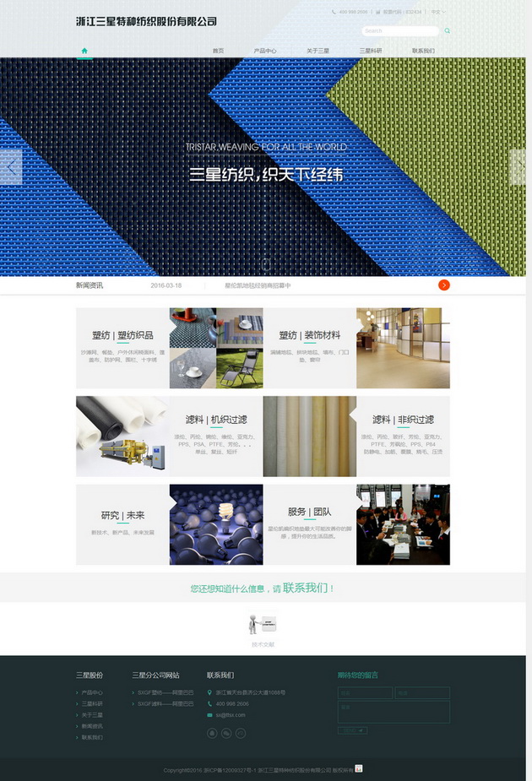
Task: Click the footer message submit button
Action: point(352,730)
